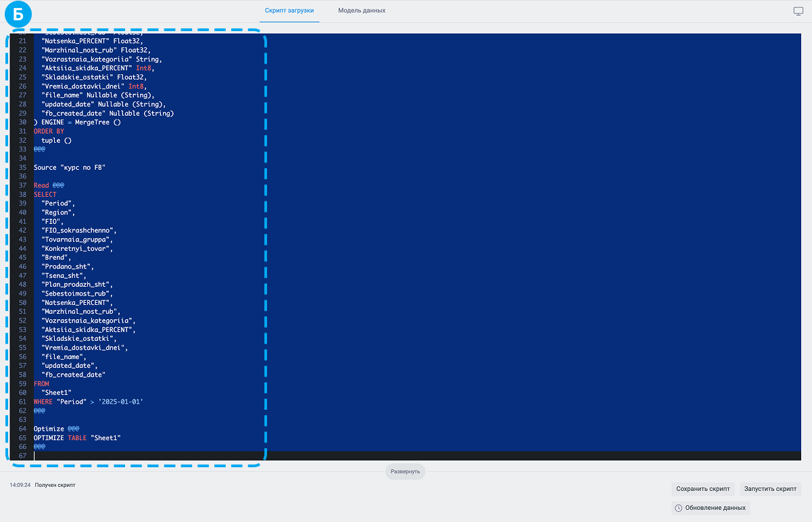
Task: Click the ENGINE = MergeTree () line
Action: [x=77, y=122]
